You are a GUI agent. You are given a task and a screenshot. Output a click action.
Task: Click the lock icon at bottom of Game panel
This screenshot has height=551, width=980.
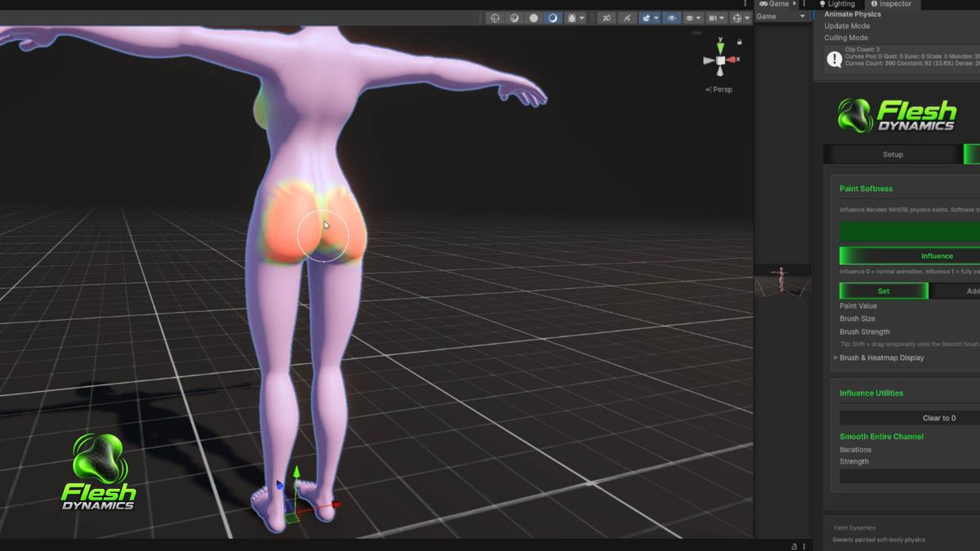tap(794, 546)
